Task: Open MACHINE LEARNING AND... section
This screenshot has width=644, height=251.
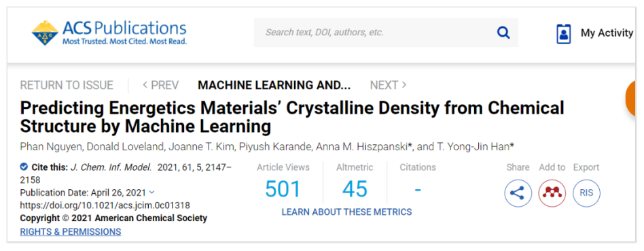Action: 274,85
